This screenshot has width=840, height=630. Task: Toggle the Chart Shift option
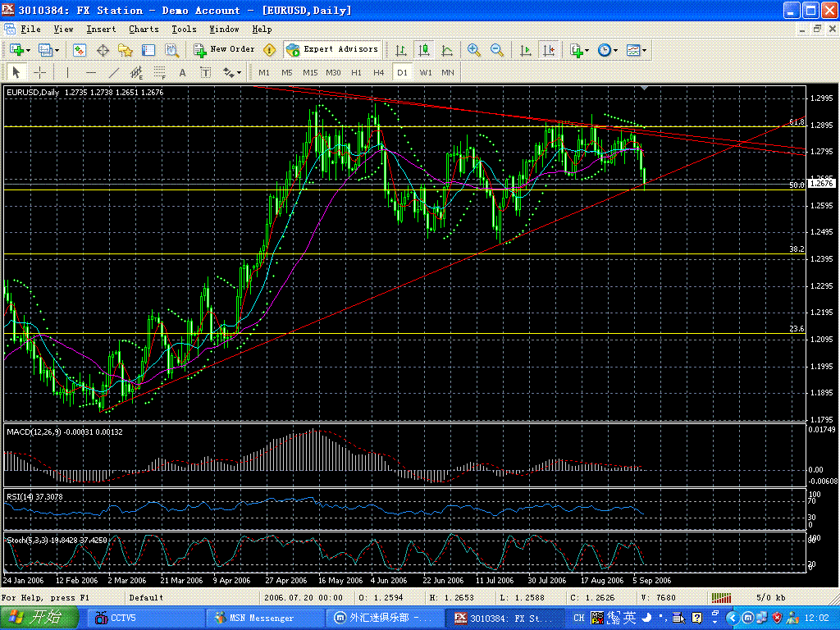click(548, 50)
